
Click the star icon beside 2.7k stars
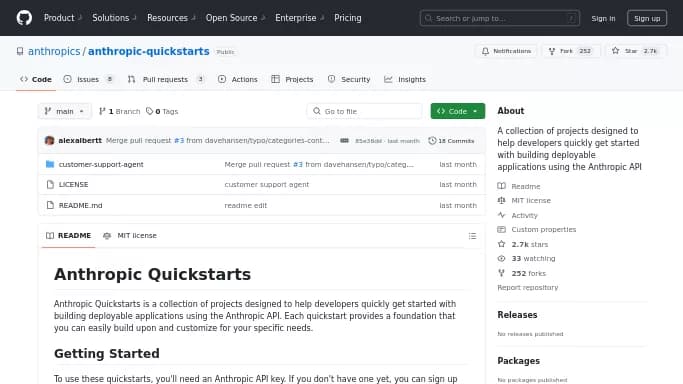pyautogui.click(x=501, y=244)
